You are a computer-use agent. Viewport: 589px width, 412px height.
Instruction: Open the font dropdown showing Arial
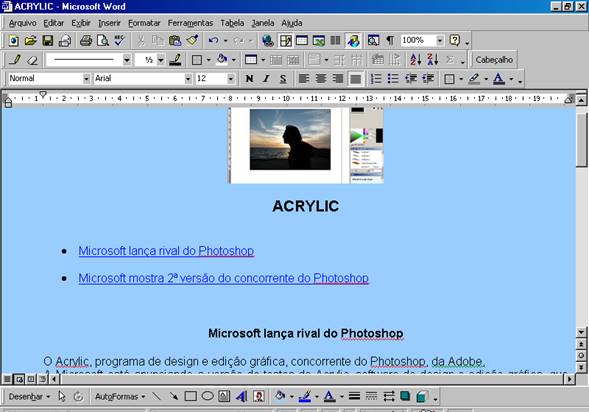coord(188,78)
